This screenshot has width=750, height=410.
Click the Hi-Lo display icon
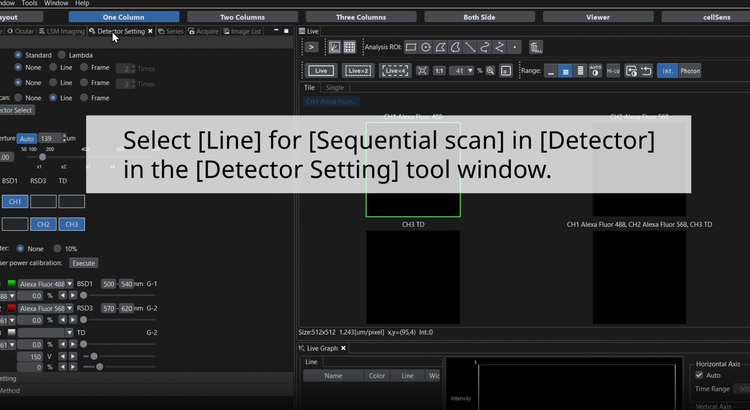tap(614, 71)
